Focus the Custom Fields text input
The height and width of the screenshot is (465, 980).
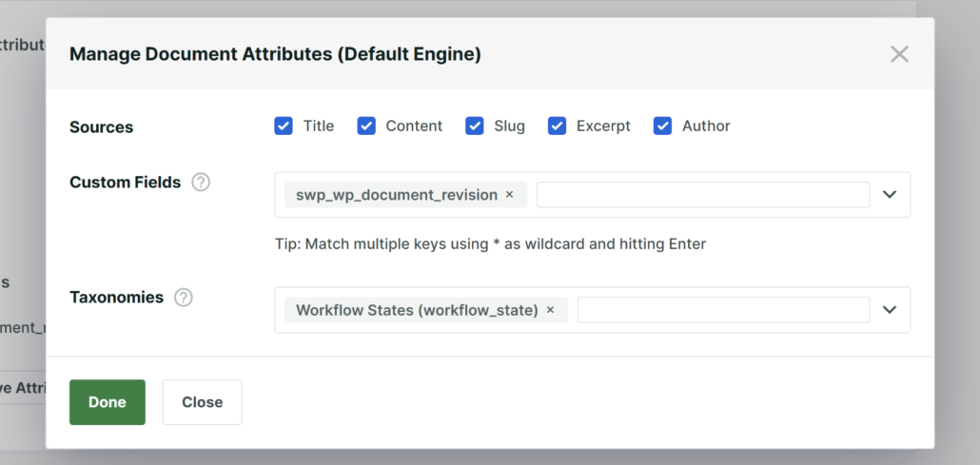(703, 195)
